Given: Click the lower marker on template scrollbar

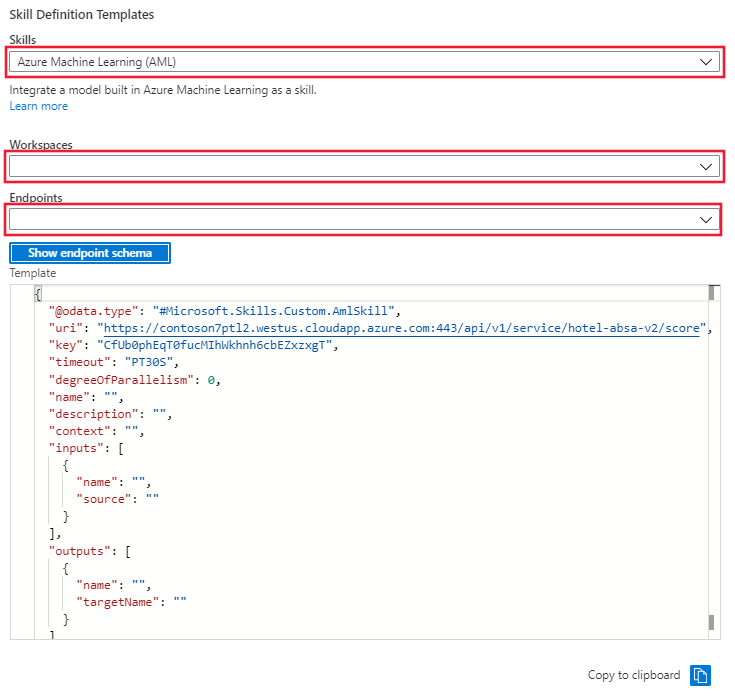Looking at the screenshot, I should (713, 621).
